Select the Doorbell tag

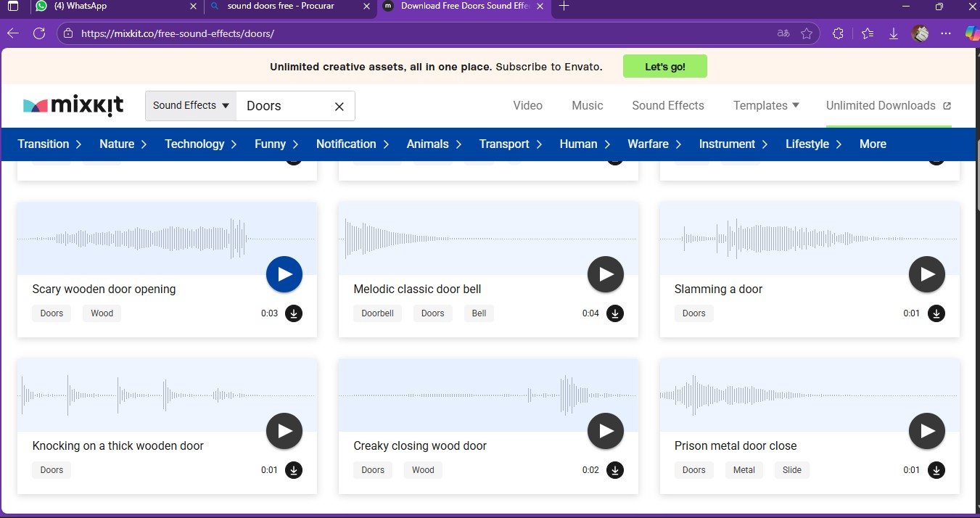click(377, 313)
